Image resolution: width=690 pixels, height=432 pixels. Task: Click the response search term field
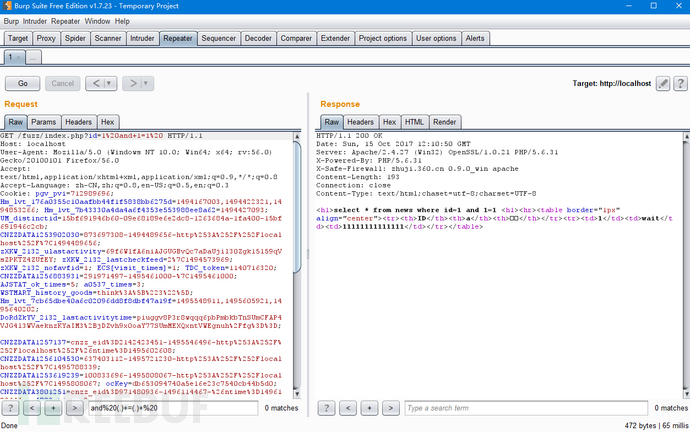tap(526, 408)
